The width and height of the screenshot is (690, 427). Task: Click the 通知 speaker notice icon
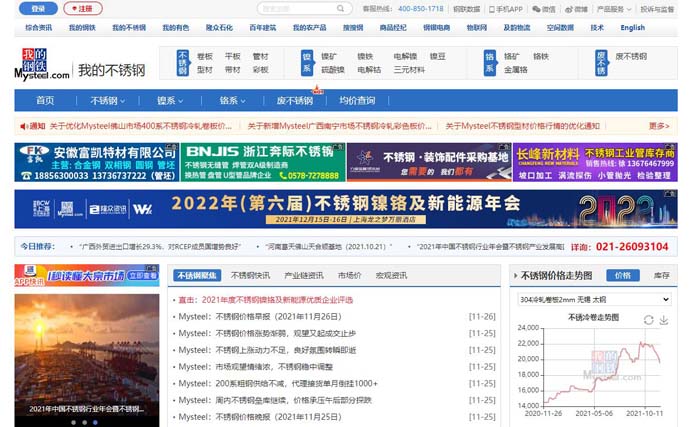(x=24, y=126)
